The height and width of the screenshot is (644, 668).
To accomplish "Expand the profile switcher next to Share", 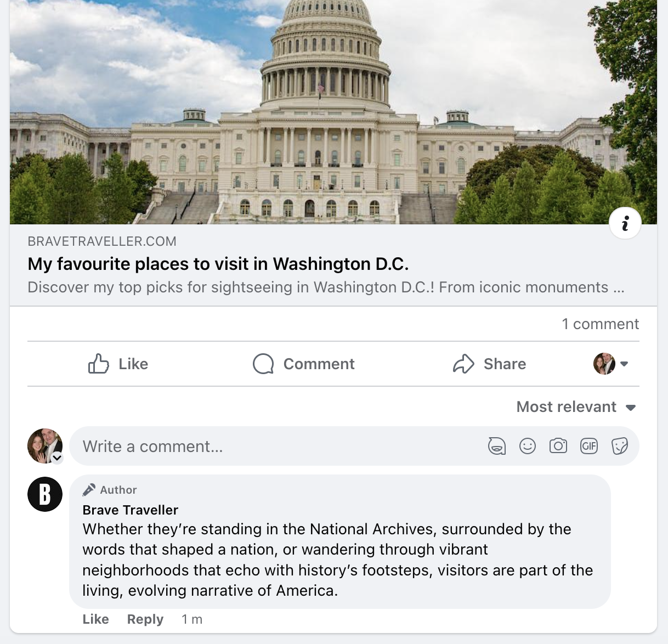I will [x=624, y=364].
